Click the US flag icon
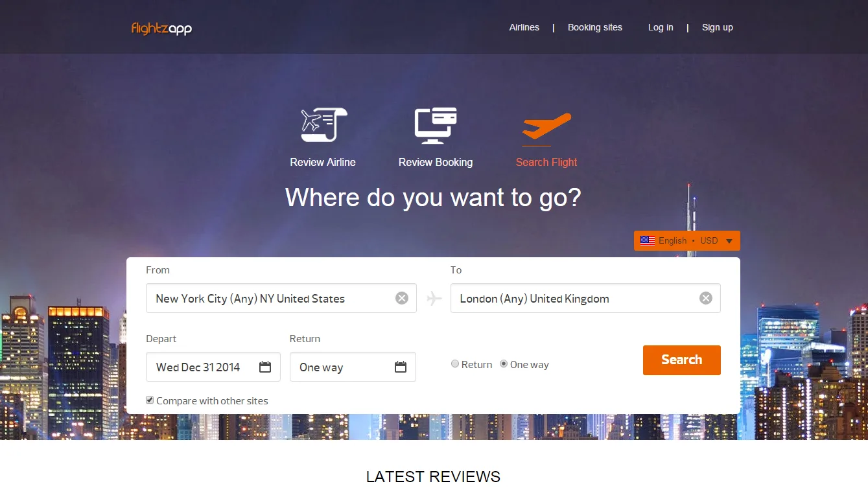The width and height of the screenshot is (868, 497). 648,240
